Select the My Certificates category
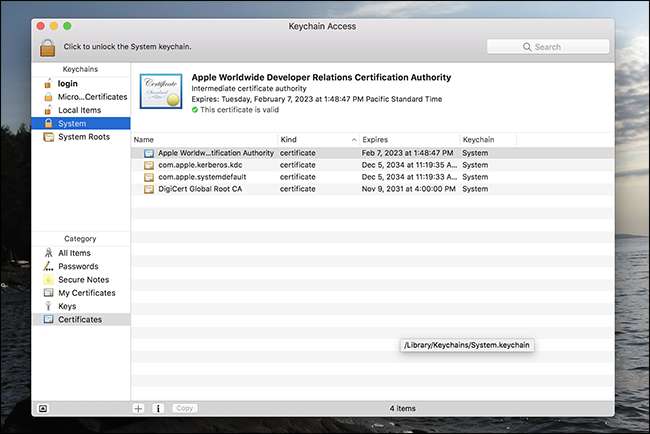Viewport: 650px width, 434px height. click(86, 293)
